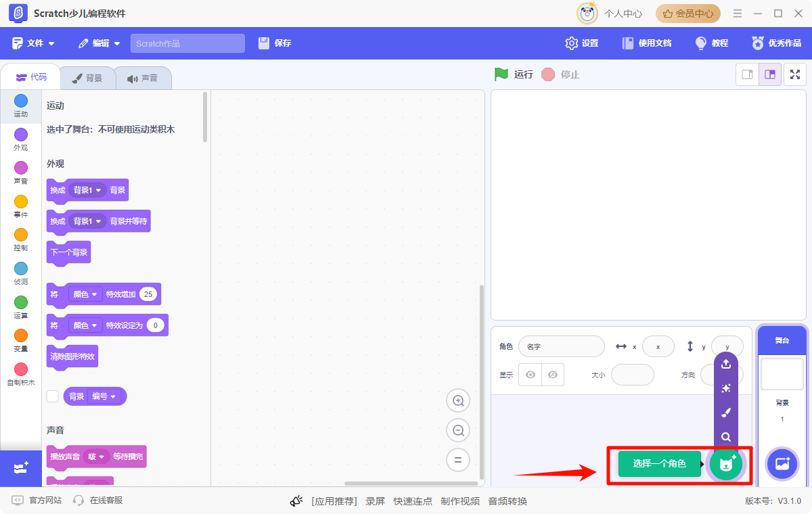Screen dimensions: 812x514
Task: Click the sprite 大小 size field
Action: tap(632, 375)
